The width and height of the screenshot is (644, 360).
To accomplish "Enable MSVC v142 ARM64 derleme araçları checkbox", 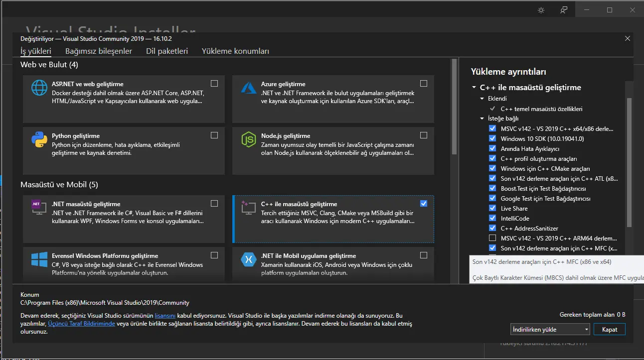I will pos(492,238).
